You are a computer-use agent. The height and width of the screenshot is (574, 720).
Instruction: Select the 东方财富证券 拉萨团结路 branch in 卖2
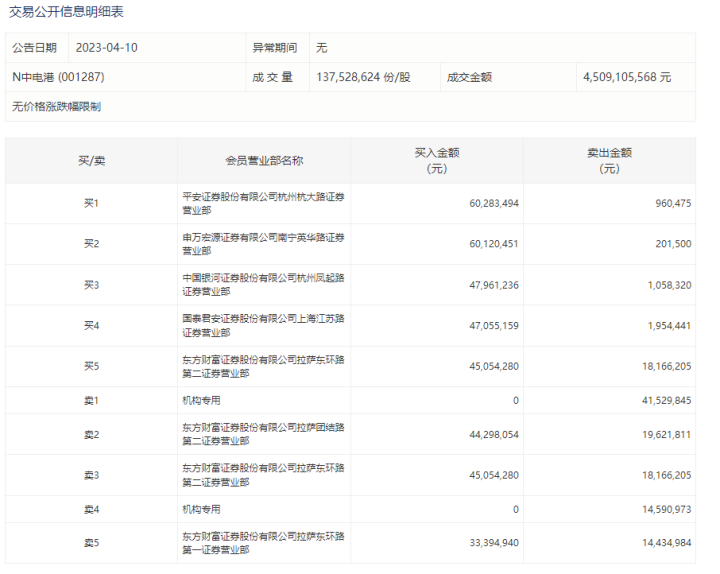[264, 434]
